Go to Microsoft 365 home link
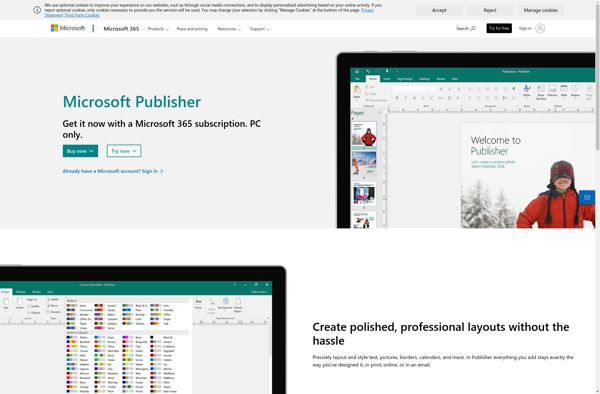This screenshot has width=600, height=394. click(x=121, y=29)
